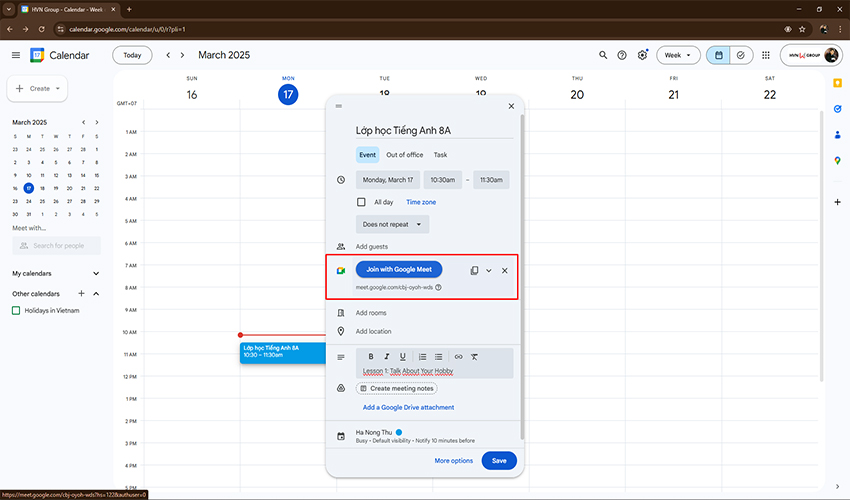850x500 pixels.
Task: Reload the browser page
Action: click(x=41, y=29)
